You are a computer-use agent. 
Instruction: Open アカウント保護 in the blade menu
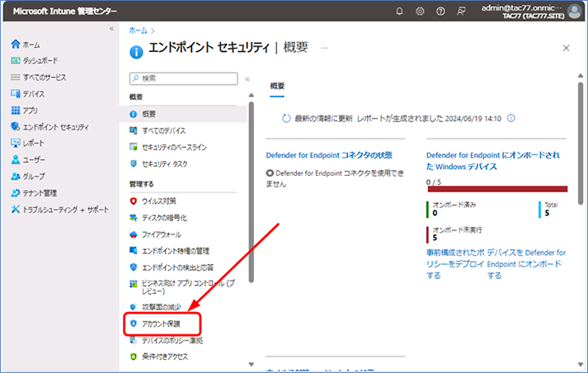pos(162,323)
